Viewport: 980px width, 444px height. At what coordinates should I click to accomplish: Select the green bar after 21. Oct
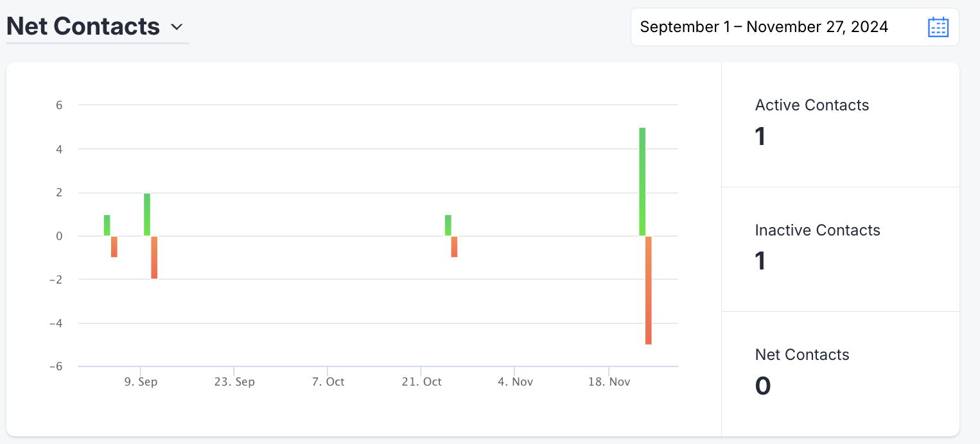448,225
